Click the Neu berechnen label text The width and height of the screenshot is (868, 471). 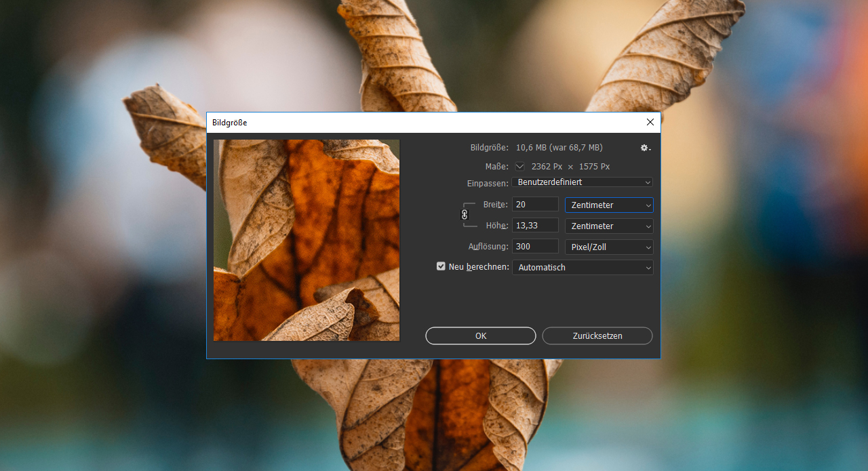[x=478, y=267]
